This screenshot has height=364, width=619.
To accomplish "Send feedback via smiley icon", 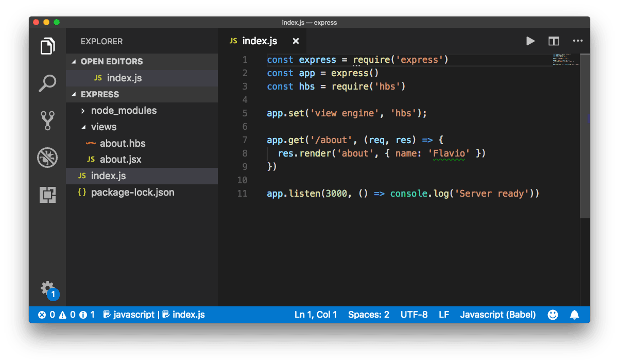I will [553, 315].
